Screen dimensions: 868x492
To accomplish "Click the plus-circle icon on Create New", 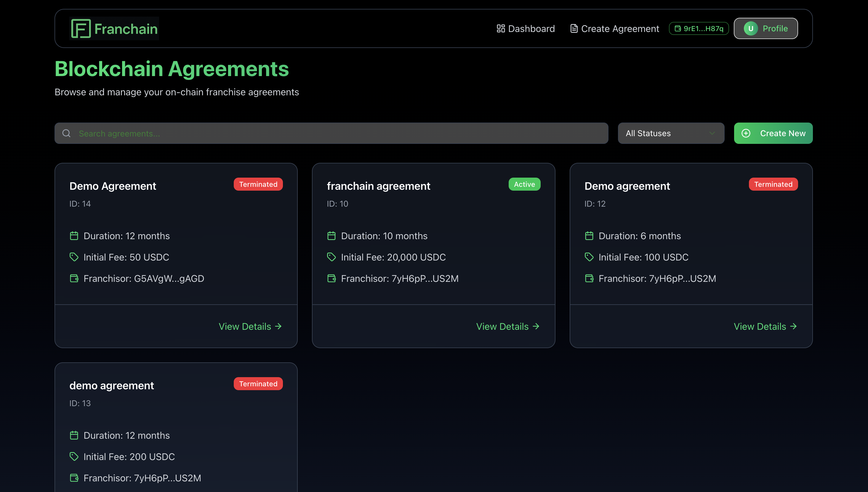I will click(x=746, y=133).
